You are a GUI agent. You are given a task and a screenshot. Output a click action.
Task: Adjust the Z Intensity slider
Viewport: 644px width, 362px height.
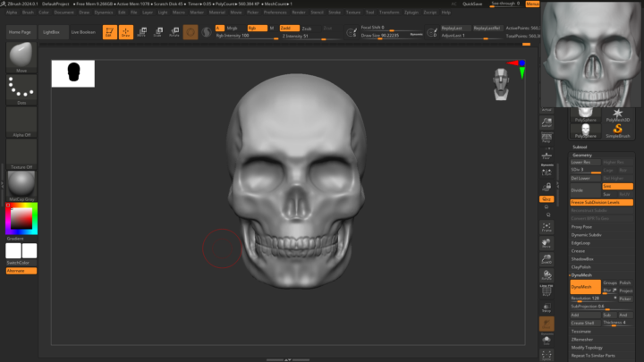(x=310, y=37)
